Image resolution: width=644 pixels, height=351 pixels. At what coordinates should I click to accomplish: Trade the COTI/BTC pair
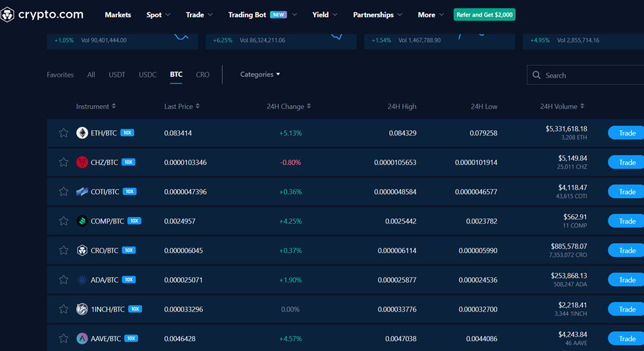626,191
